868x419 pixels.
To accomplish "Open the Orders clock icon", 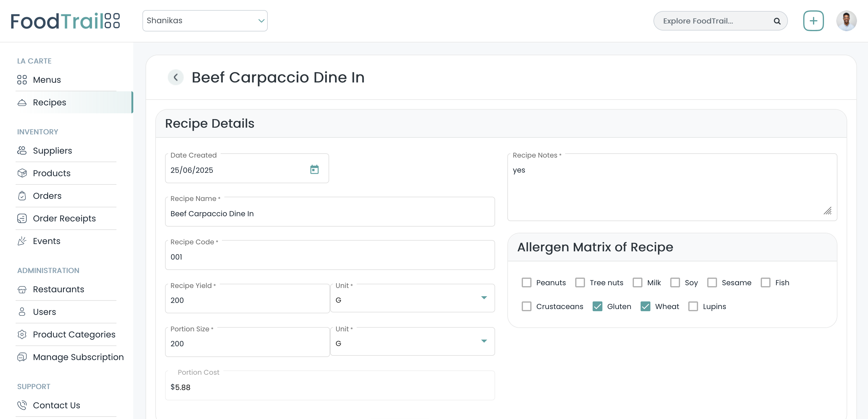I will click(x=22, y=195).
